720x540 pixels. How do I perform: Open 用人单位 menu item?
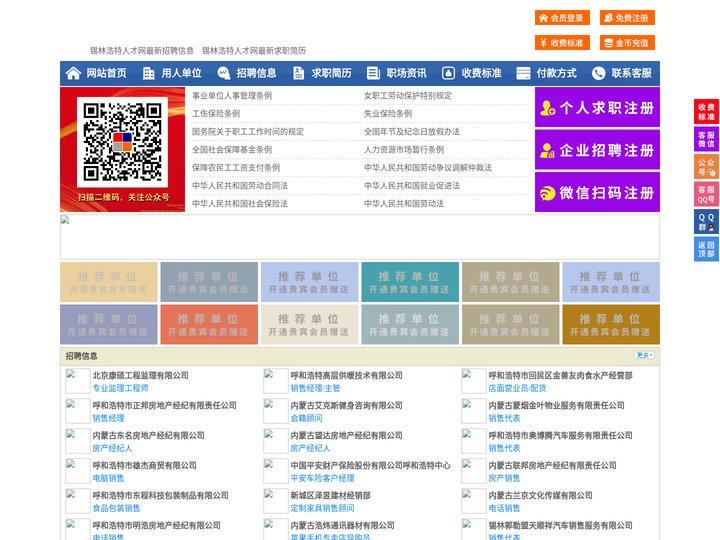(x=181, y=73)
